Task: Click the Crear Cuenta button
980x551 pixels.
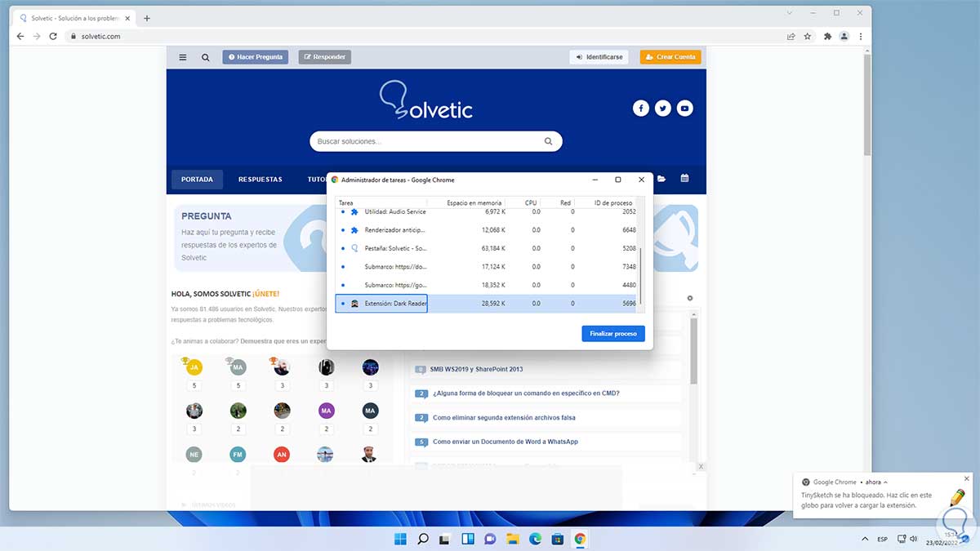Action: coord(670,57)
